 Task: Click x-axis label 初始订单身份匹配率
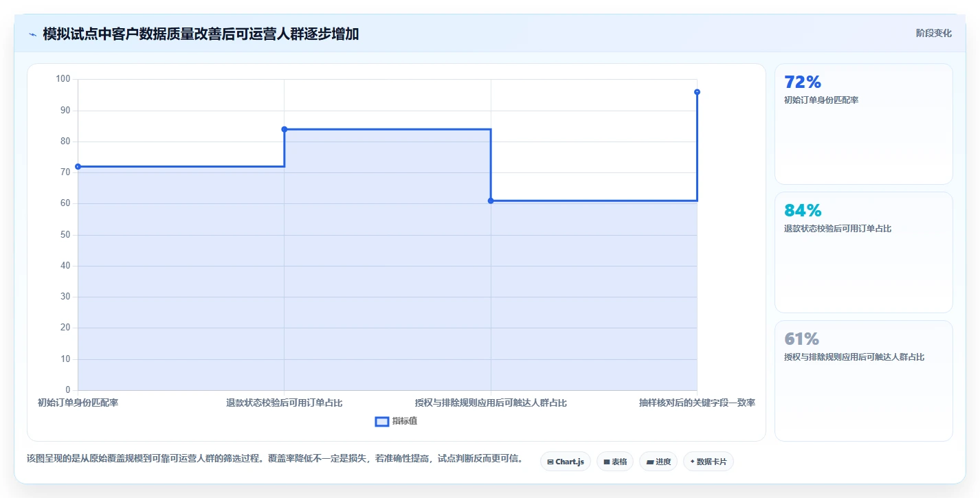pyautogui.click(x=78, y=403)
